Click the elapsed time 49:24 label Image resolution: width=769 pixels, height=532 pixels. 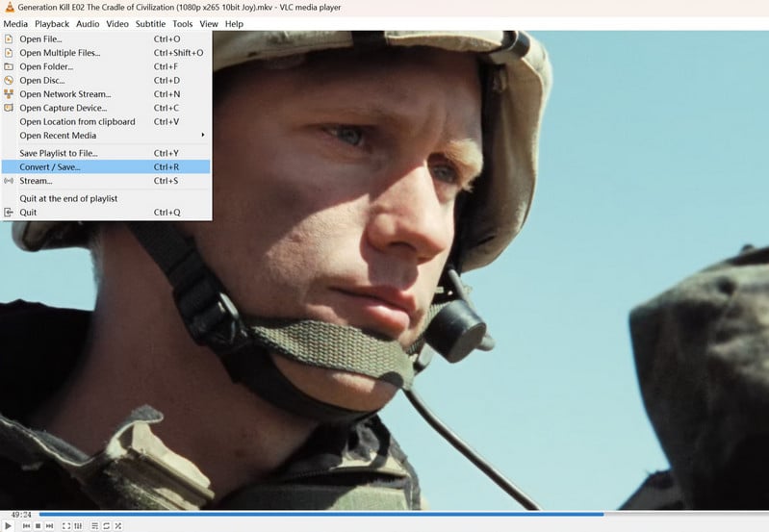(20, 515)
